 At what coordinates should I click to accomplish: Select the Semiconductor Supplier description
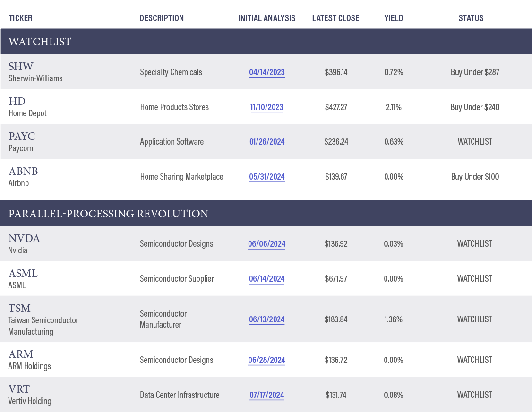(177, 279)
